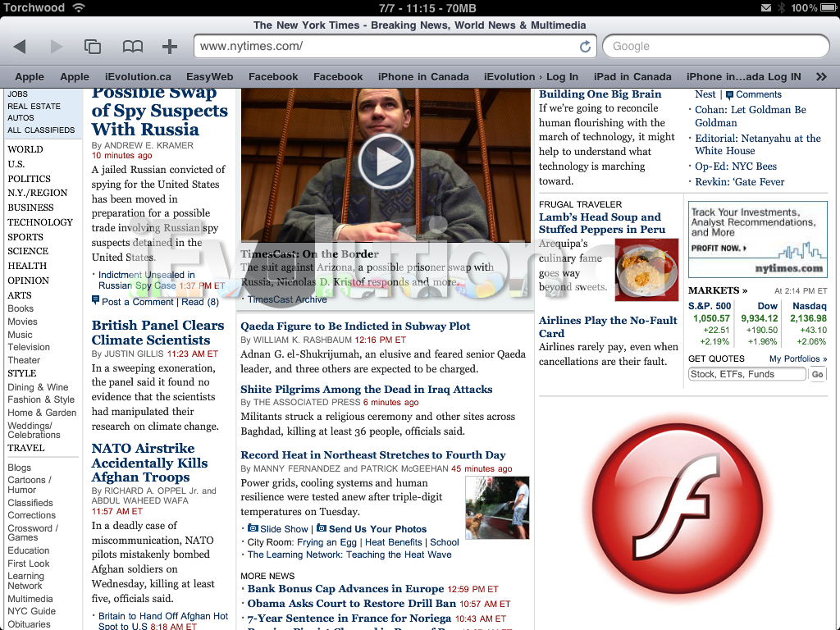Select ALL CLASSIFIEDS link
The height and width of the screenshot is (630, 840).
[41, 130]
